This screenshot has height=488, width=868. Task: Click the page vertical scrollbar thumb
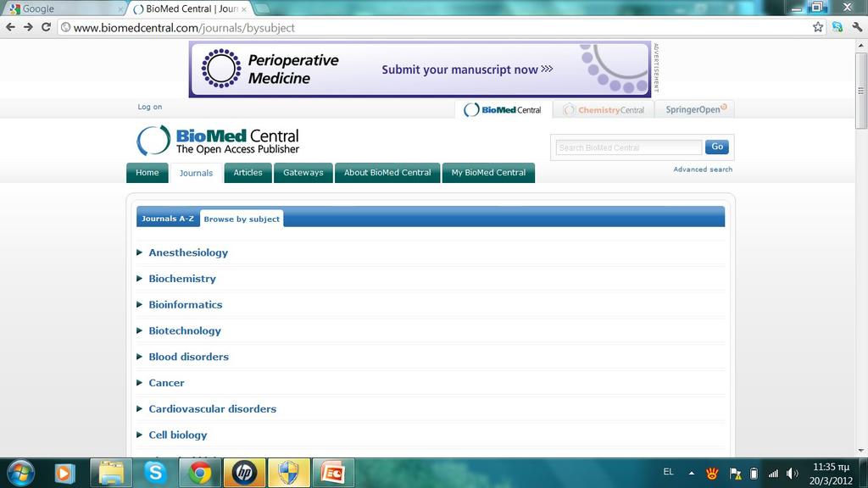pyautogui.click(x=861, y=91)
